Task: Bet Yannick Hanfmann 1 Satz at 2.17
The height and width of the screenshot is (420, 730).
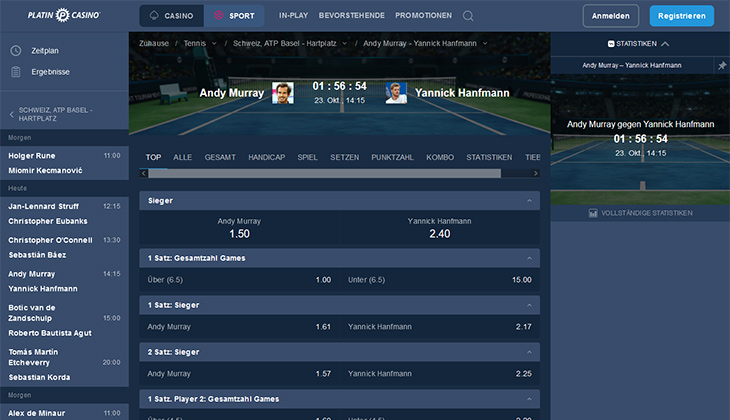Action: (x=439, y=327)
